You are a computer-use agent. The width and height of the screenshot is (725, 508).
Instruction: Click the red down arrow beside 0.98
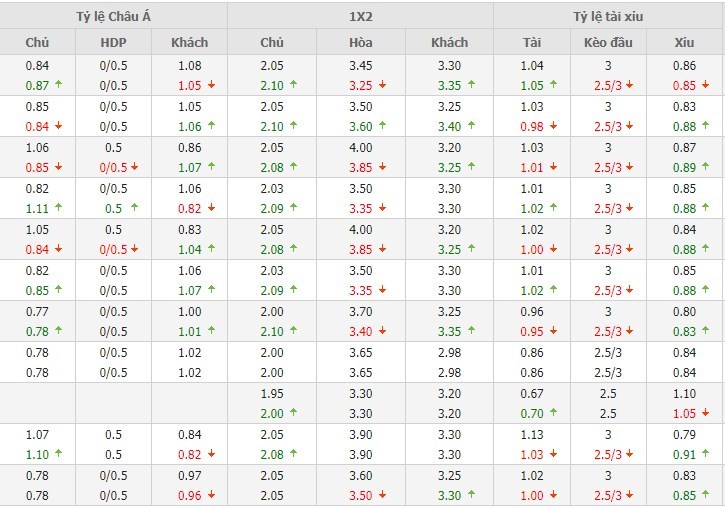(x=553, y=126)
